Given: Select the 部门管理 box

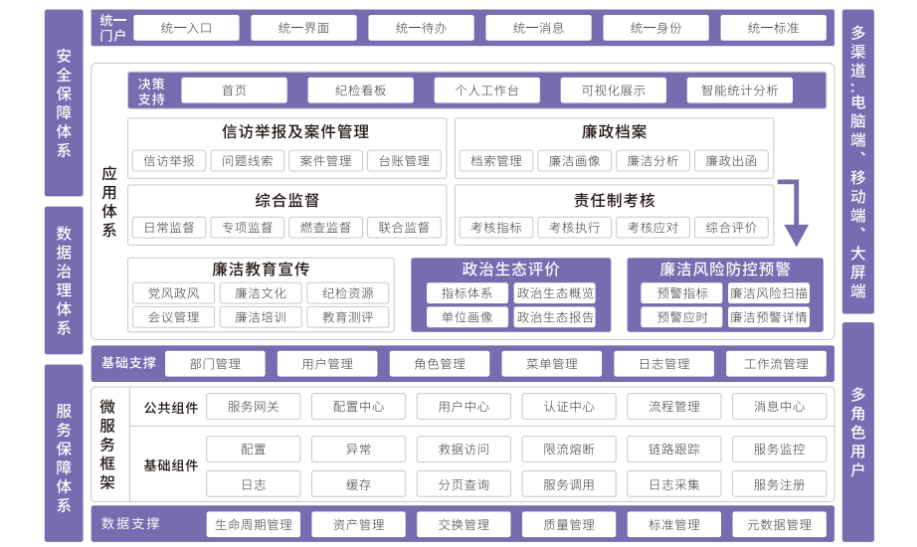Looking at the screenshot, I should click(x=215, y=364).
